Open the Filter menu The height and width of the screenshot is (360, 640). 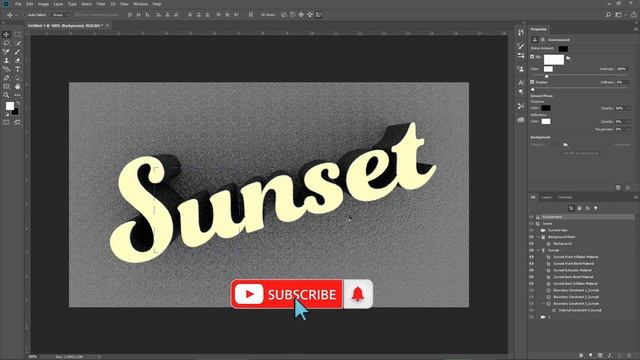101,4
